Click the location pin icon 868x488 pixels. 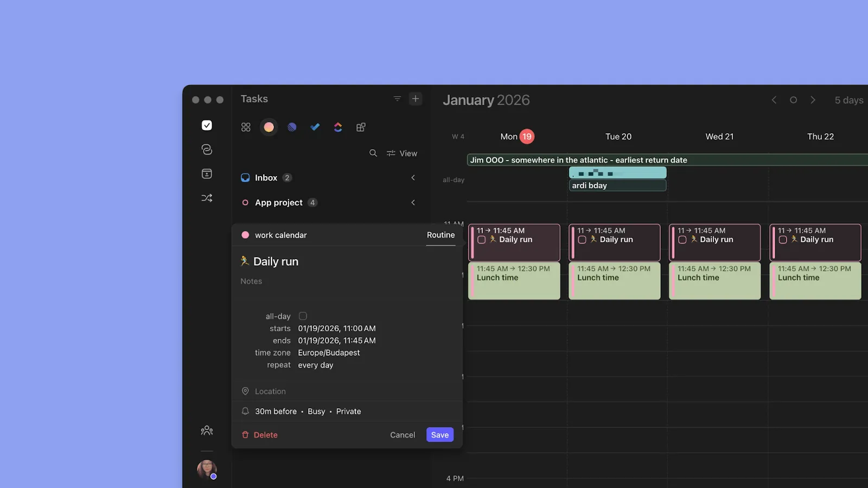[245, 391]
